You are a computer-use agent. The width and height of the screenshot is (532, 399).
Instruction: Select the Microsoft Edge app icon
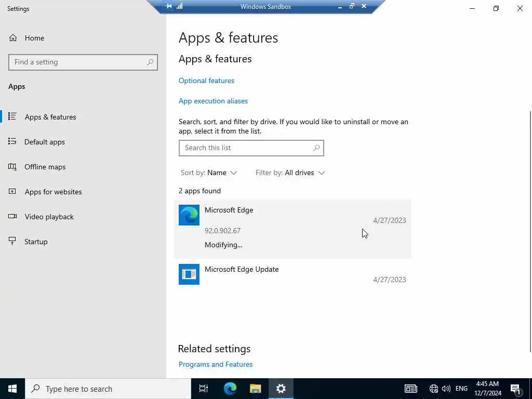tap(189, 215)
